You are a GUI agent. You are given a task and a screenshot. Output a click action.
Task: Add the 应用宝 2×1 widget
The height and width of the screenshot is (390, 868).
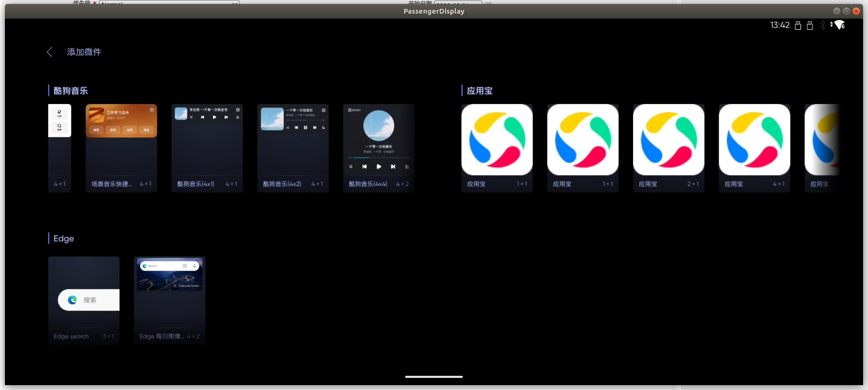point(669,148)
